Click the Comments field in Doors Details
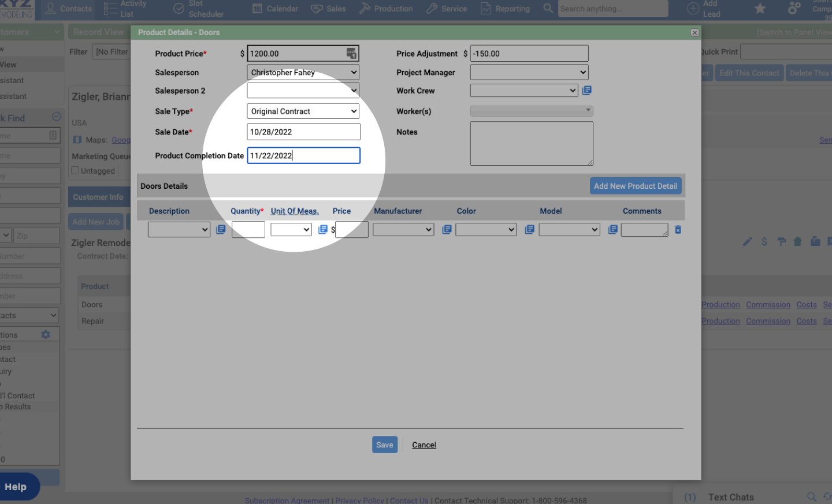Image resolution: width=832 pixels, height=504 pixels. coord(645,230)
